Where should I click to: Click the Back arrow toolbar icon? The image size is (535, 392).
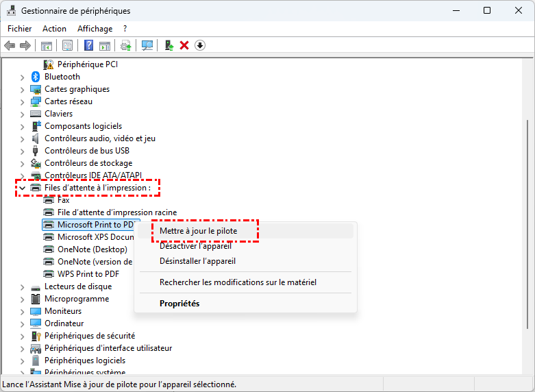pos(10,45)
